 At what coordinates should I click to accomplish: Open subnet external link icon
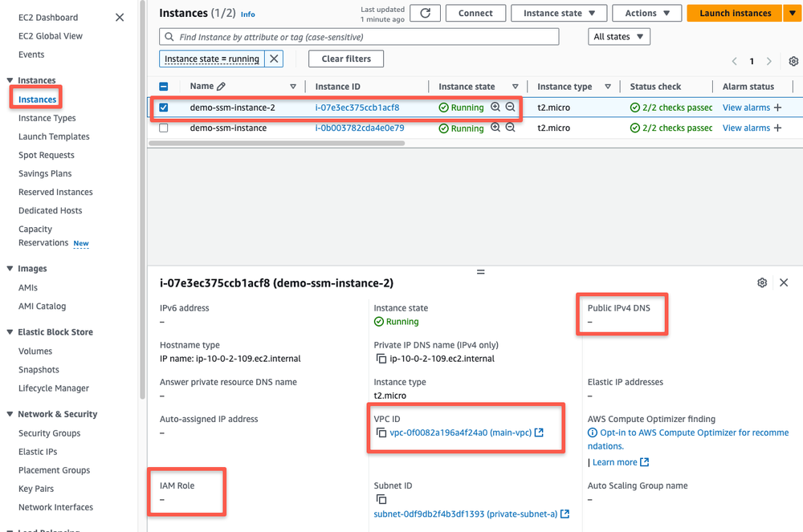point(565,514)
